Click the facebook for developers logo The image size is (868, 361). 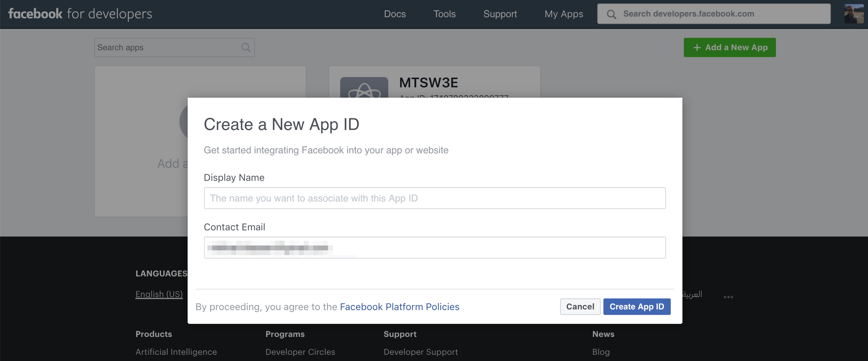[x=80, y=14]
